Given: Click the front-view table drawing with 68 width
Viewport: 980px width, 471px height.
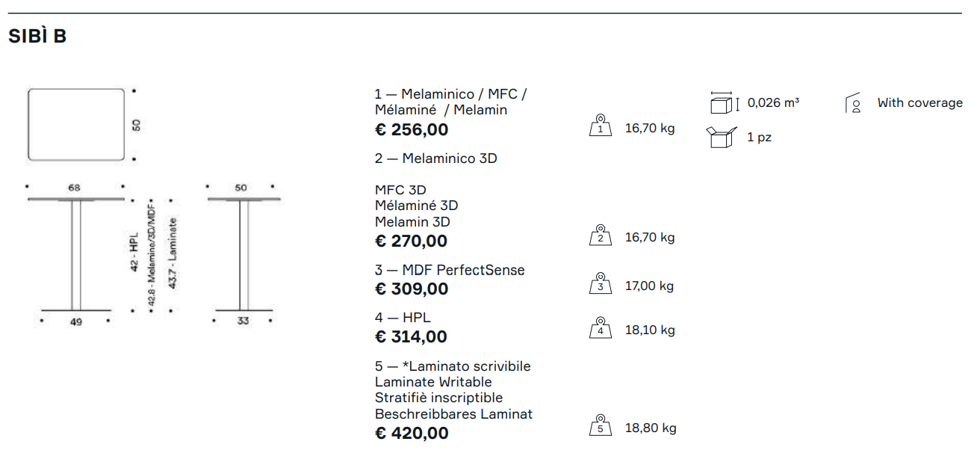Looking at the screenshot, I should click(75, 254).
